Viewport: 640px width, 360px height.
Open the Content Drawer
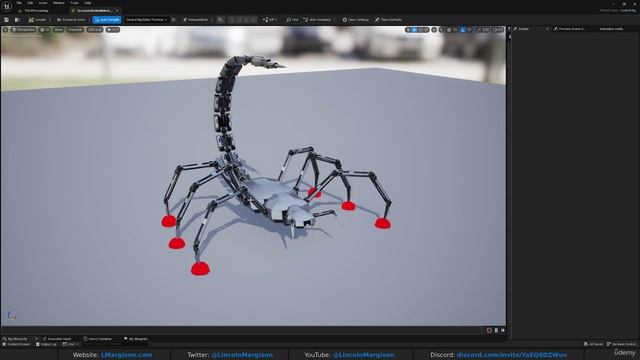(x=16, y=344)
